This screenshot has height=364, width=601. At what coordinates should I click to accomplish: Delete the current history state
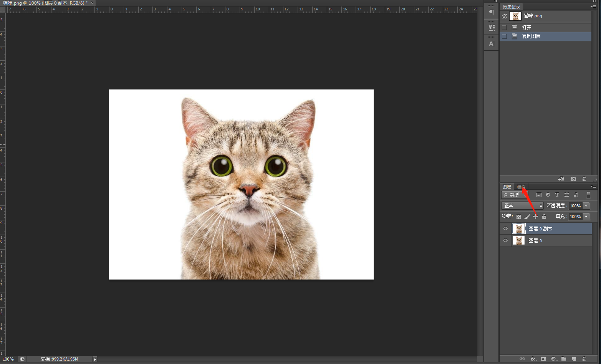coord(584,179)
